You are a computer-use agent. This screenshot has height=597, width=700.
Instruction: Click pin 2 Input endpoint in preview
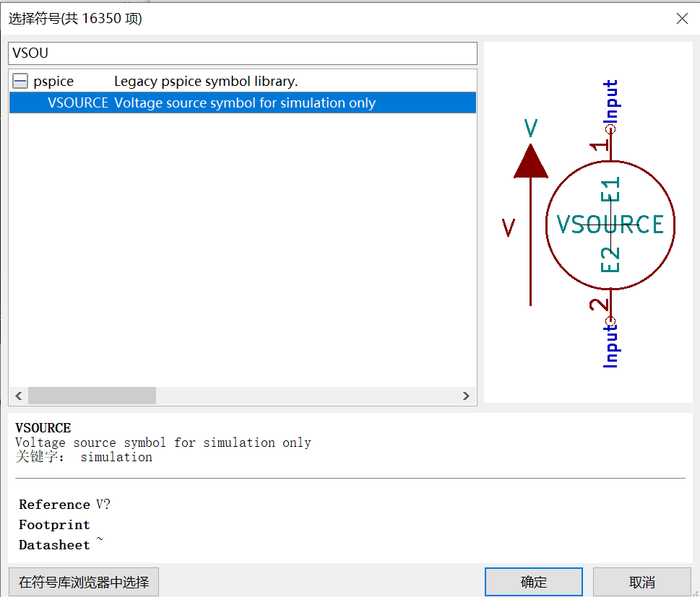coord(610,321)
